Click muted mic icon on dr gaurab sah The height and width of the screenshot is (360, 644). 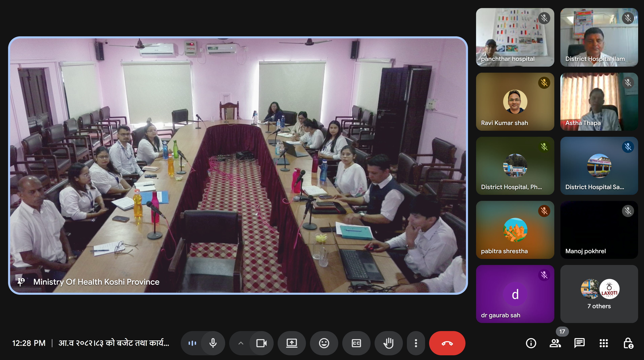point(544,275)
